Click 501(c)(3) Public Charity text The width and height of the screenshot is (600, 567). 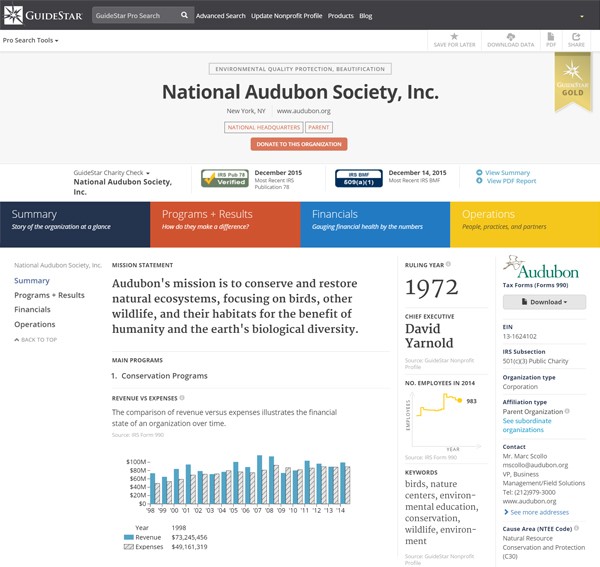point(535,361)
